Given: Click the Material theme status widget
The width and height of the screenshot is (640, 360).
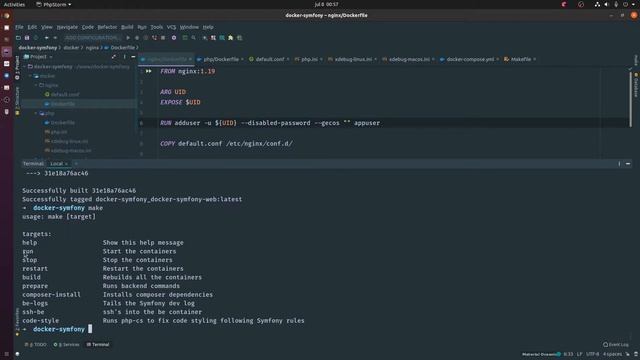Looking at the screenshot, I should [541, 354].
